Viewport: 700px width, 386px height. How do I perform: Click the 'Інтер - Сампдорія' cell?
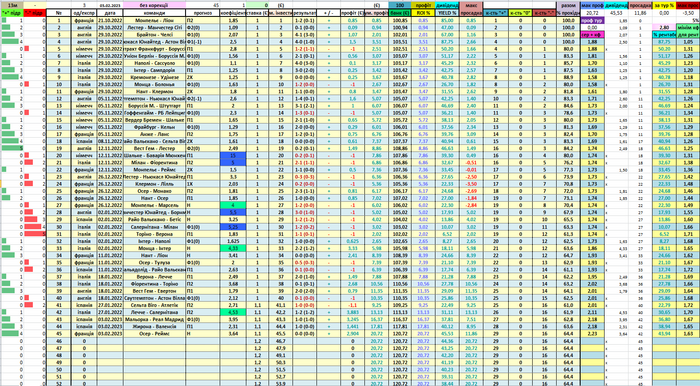click(154, 70)
